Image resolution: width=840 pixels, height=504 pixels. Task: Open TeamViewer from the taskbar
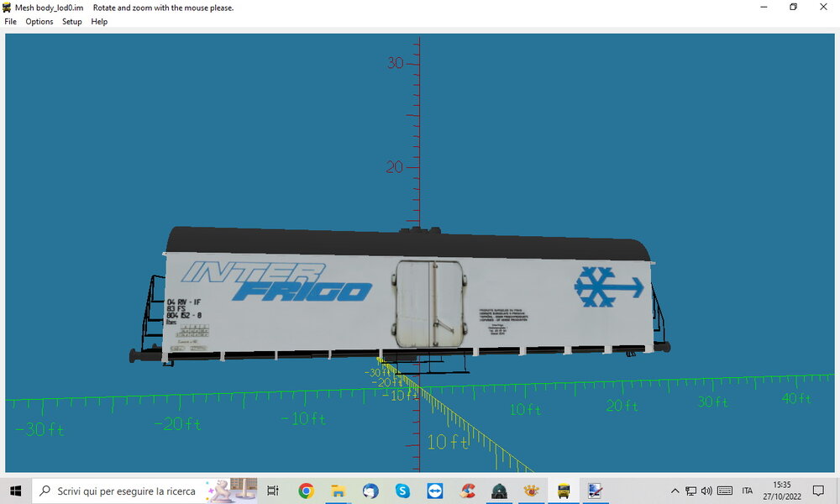(434, 491)
